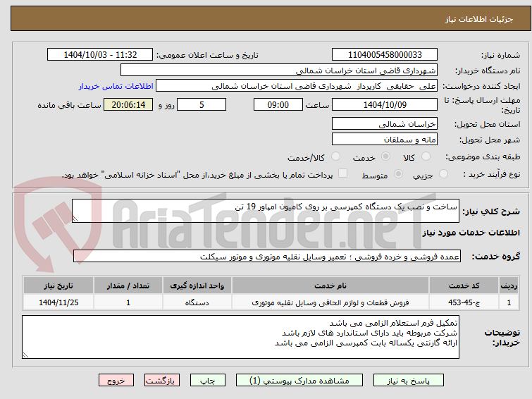
Task: Click service code cell چ-45-453
Action: tap(464, 302)
